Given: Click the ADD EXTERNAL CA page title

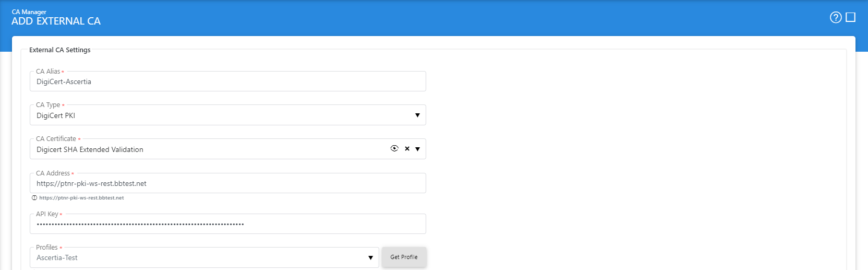Looking at the screenshot, I should point(56,21).
